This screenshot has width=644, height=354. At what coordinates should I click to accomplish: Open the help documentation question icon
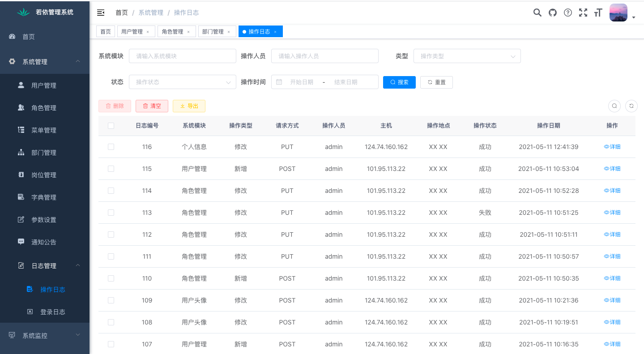click(x=568, y=13)
